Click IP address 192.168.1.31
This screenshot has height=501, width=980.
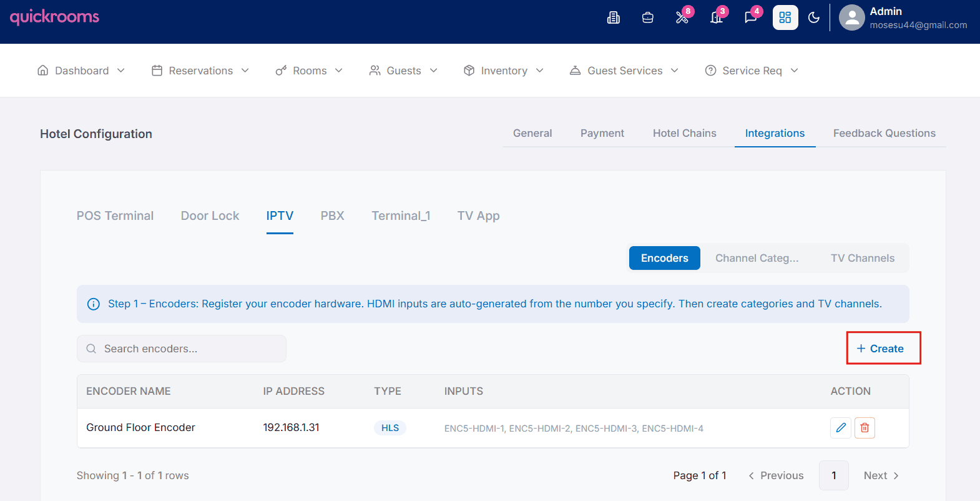(x=291, y=427)
